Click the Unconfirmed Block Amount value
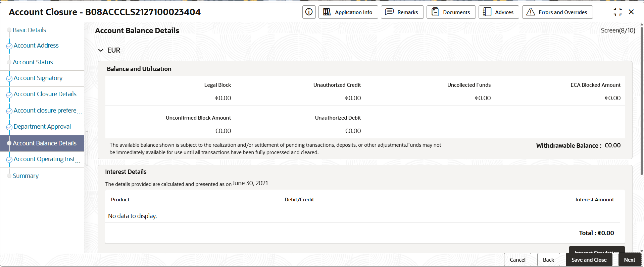The height and width of the screenshot is (267, 644). [x=223, y=131]
